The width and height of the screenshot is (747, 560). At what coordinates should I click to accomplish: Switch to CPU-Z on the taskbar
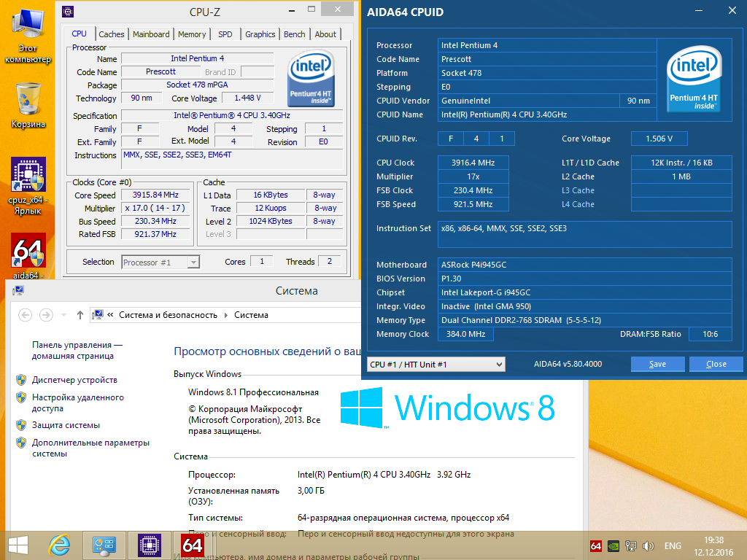click(x=149, y=545)
